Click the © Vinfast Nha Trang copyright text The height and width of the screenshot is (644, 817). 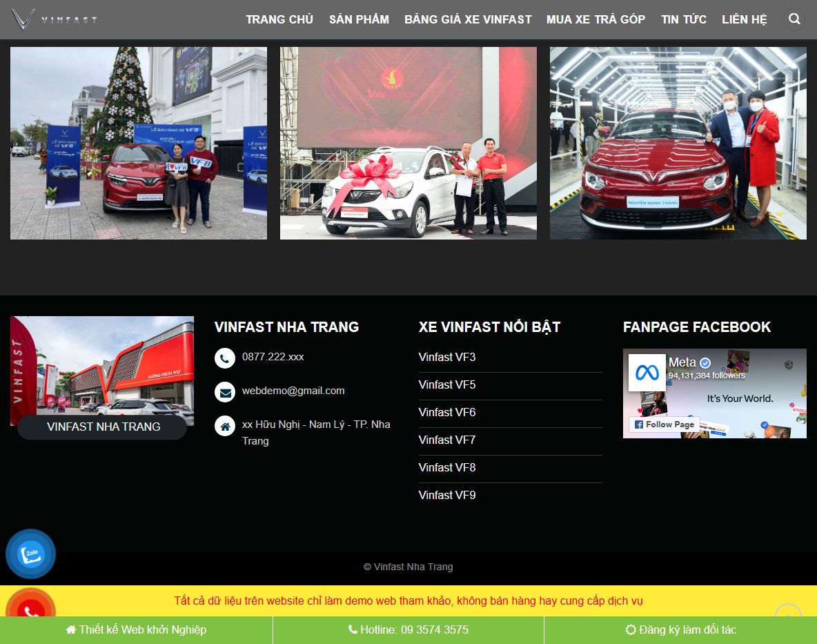click(408, 567)
